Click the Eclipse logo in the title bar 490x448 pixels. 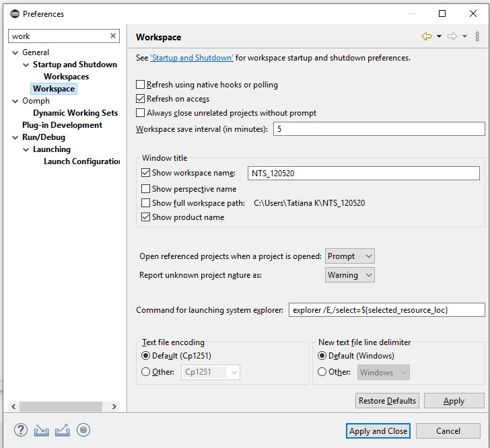click(15, 13)
